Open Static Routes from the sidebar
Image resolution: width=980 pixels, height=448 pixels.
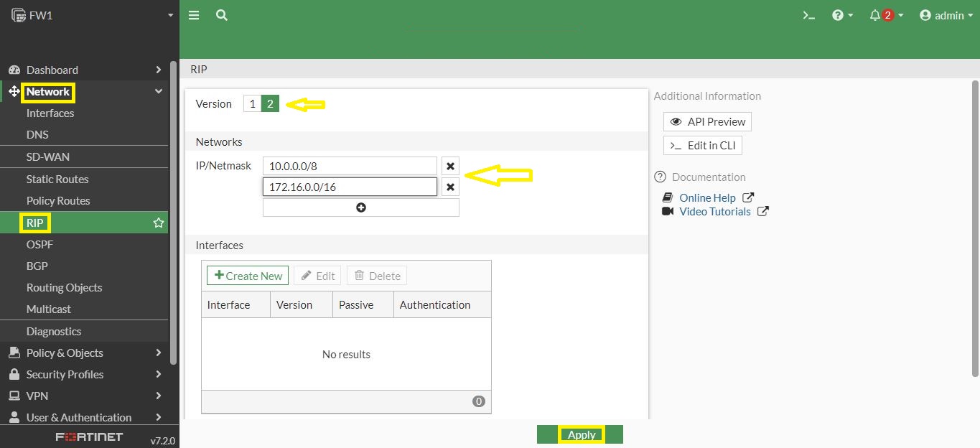click(x=57, y=179)
